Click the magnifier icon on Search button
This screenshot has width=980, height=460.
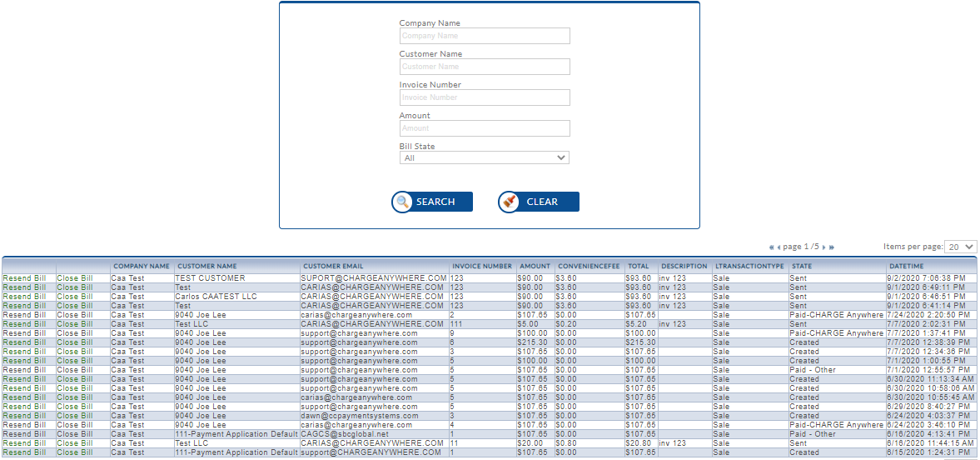(403, 202)
